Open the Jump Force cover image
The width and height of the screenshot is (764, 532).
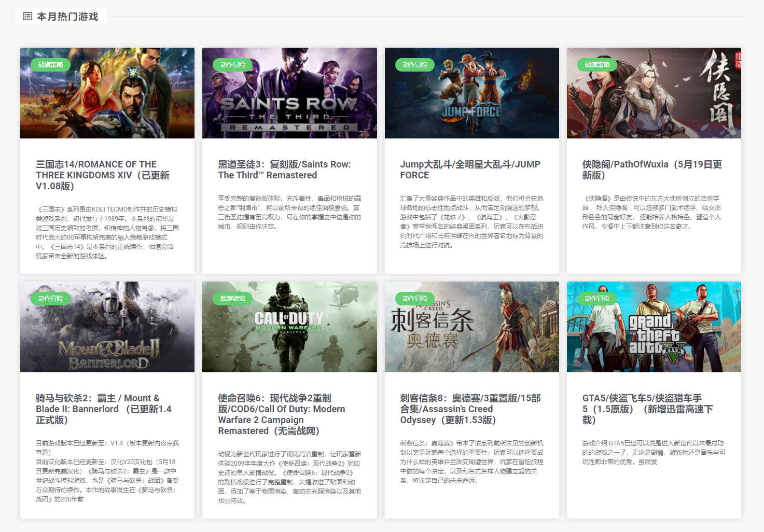point(472,93)
